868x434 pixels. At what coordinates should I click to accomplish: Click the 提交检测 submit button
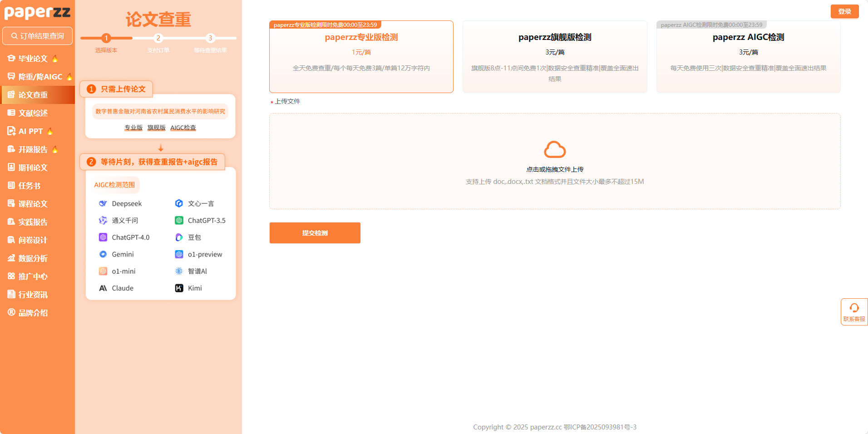[314, 232]
